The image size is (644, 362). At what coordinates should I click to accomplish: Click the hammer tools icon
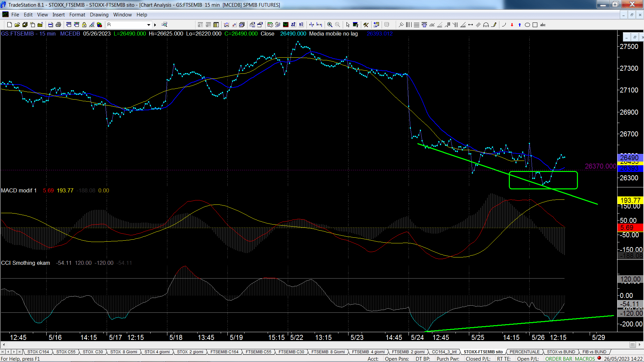click(x=366, y=25)
